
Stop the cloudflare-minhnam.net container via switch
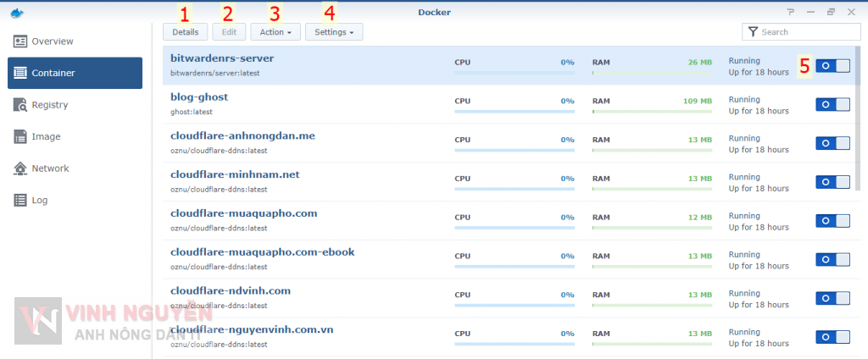(x=832, y=182)
